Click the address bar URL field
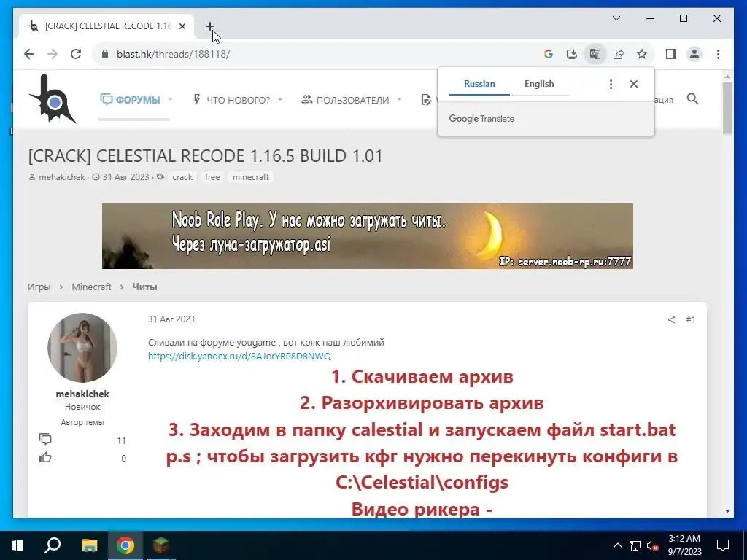Viewport: 747px width, 560px height. 314,54
